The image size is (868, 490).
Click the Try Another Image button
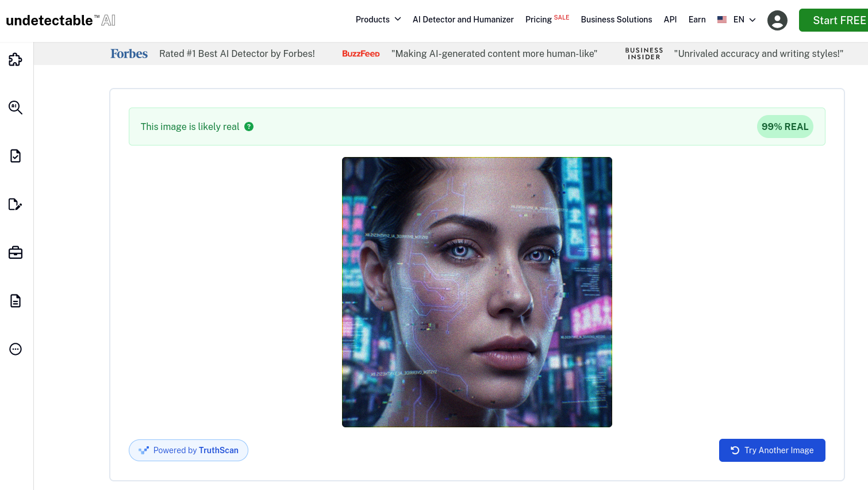coord(772,450)
